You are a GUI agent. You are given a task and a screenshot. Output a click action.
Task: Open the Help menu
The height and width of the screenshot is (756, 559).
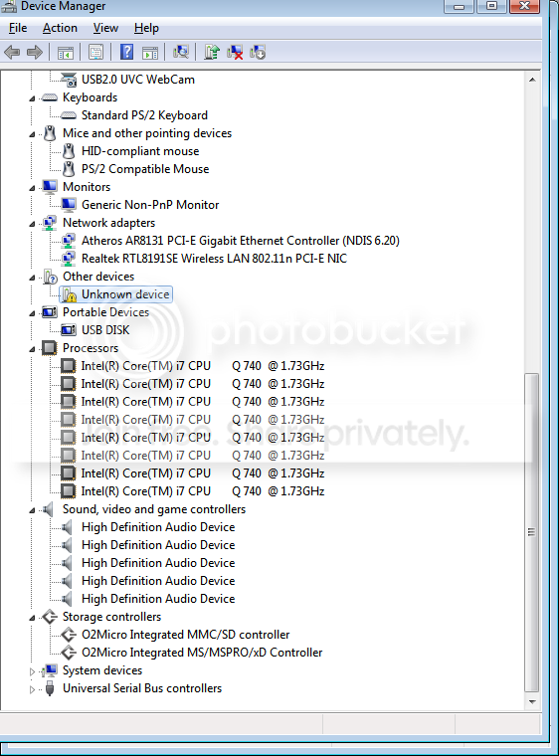[x=146, y=28]
